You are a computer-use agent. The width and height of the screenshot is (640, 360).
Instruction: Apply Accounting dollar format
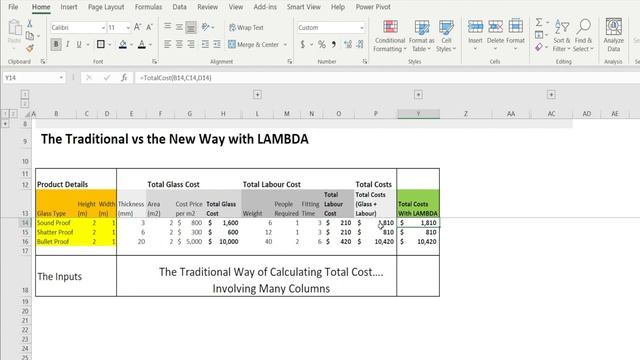coord(302,44)
